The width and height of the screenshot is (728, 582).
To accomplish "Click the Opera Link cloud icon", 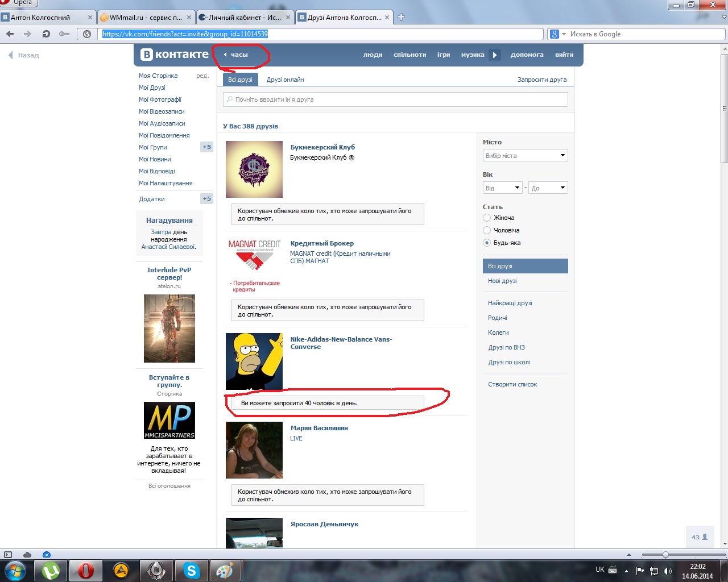I will tap(27, 555).
